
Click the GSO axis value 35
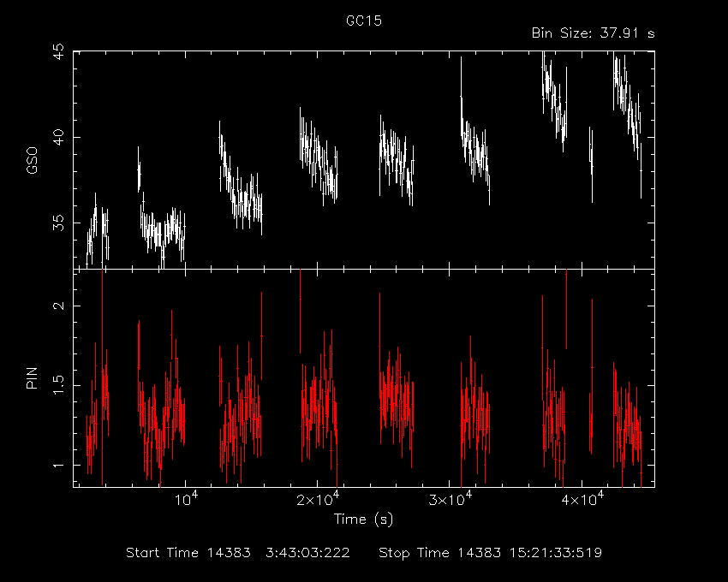(60, 223)
